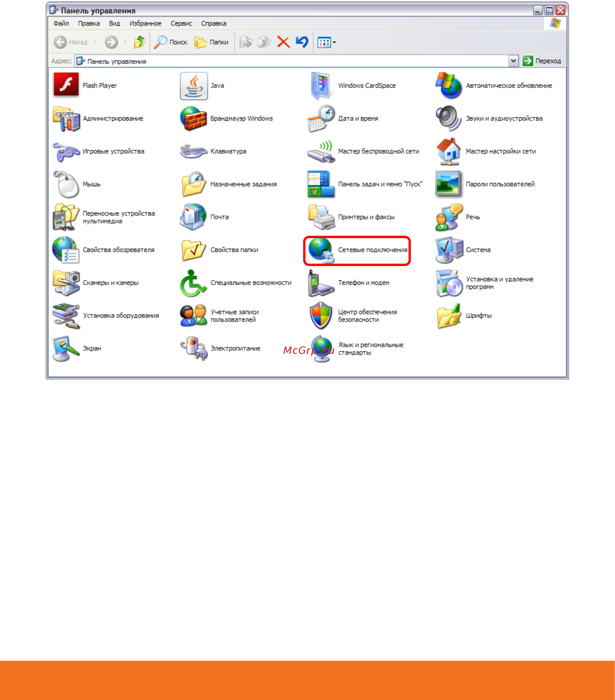Screen dimensions: 615x700
Task: Open the Views dropdown in toolbar
Action: pos(326,42)
